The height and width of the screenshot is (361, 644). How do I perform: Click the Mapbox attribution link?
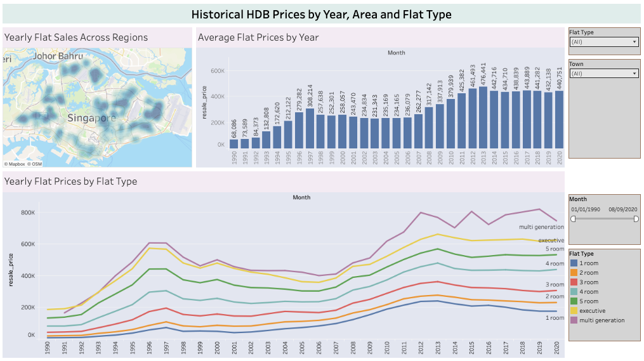click(x=15, y=164)
